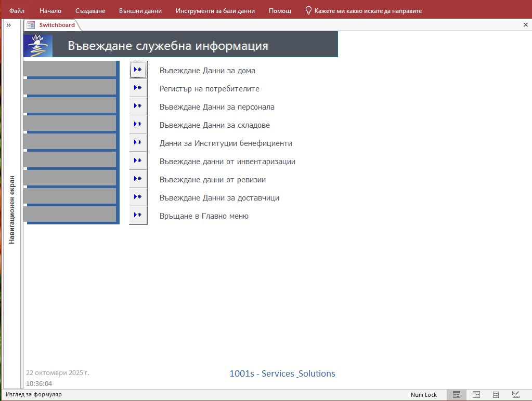532x401 pixels.
Task: Open Регистър на потребителите using its arrow button
Action: (138, 88)
